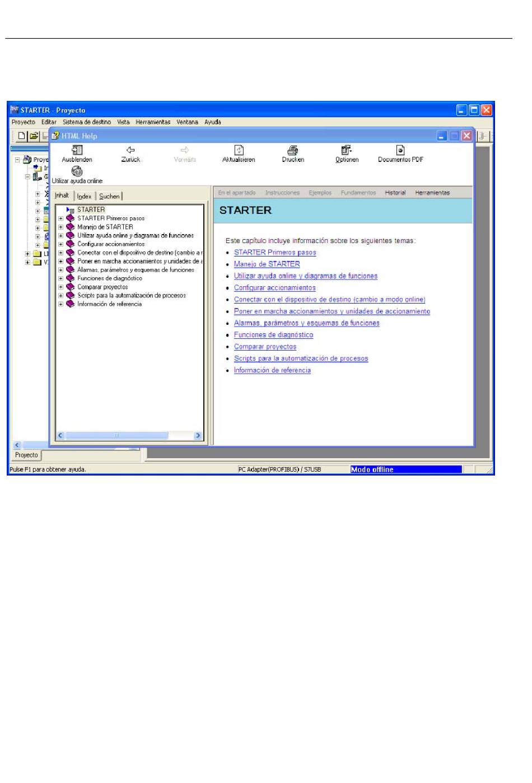Open the Información de referencia link
The height and width of the screenshot is (783, 532).
[x=272, y=370]
